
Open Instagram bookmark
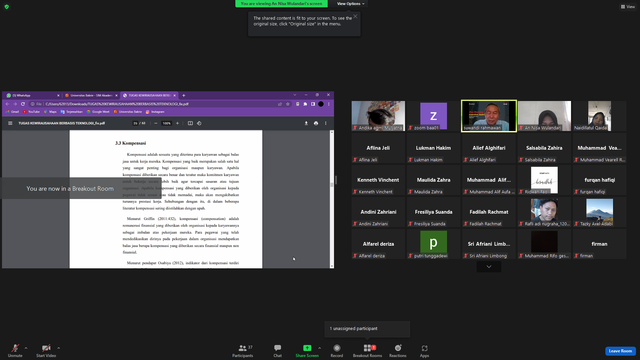pyautogui.click(x=155, y=112)
